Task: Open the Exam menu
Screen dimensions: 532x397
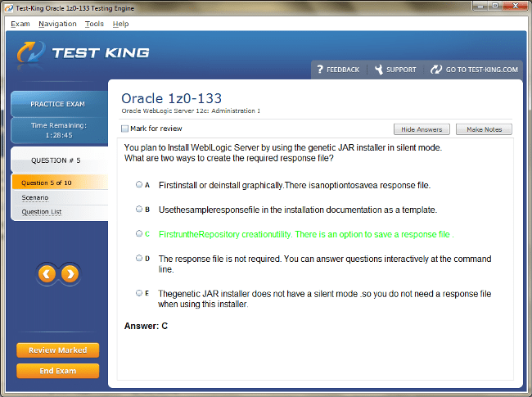Action: [20, 24]
